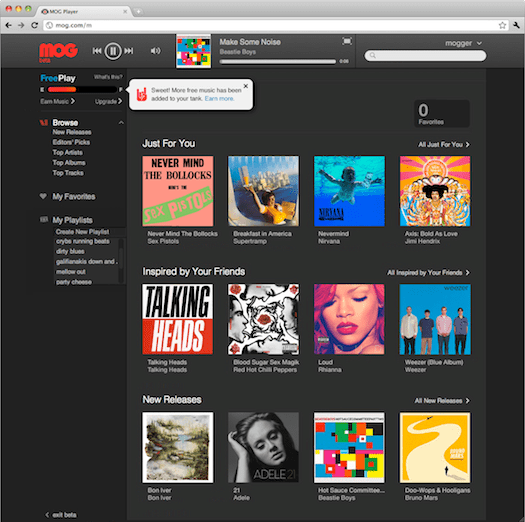This screenshot has width=525, height=522.
Task: Click the search input field
Action: click(x=425, y=56)
